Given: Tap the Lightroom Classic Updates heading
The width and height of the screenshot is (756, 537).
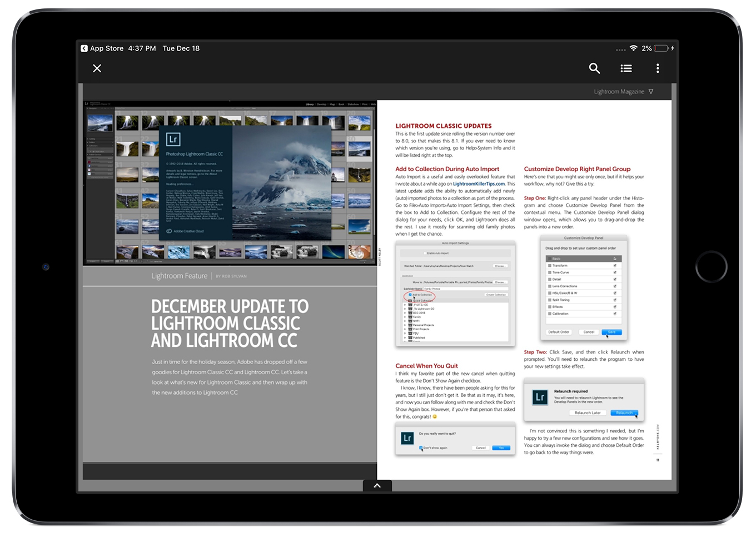Looking at the screenshot, I should pyautogui.click(x=444, y=126).
